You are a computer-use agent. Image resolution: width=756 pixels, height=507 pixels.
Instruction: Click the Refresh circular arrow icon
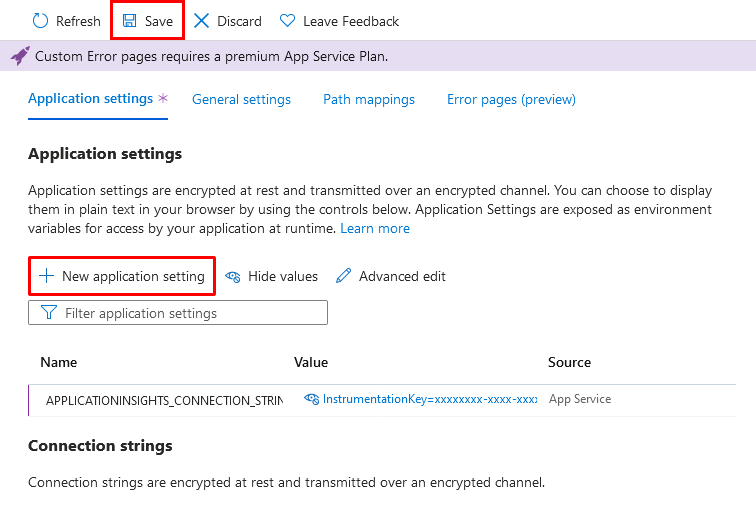pyautogui.click(x=40, y=21)
